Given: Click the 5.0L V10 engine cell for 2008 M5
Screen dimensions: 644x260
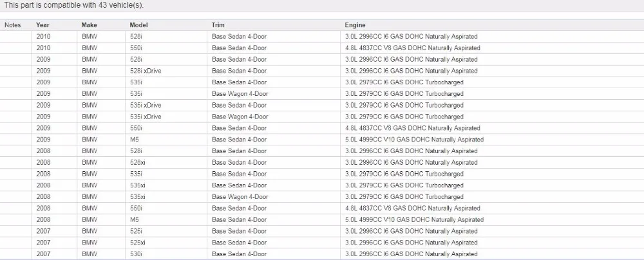Looking at the screenshot, I should pos(414,219).
